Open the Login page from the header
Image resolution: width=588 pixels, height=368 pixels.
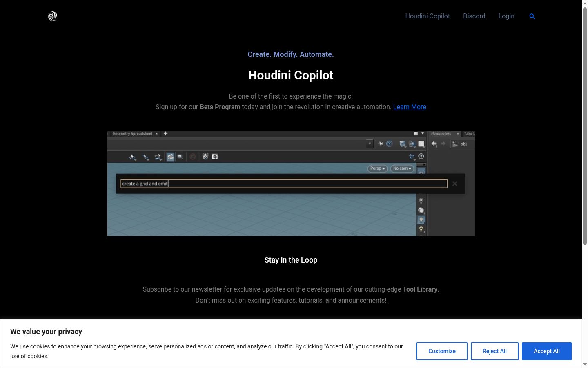(506, 16)
